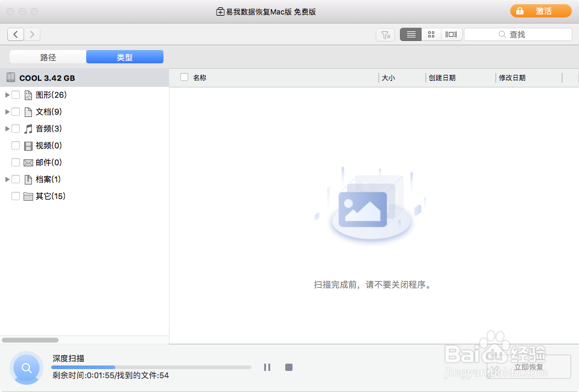579x392 pixels.
Task: Check the 文档(9) category checkbox
Action: click(x=16, y=112)
